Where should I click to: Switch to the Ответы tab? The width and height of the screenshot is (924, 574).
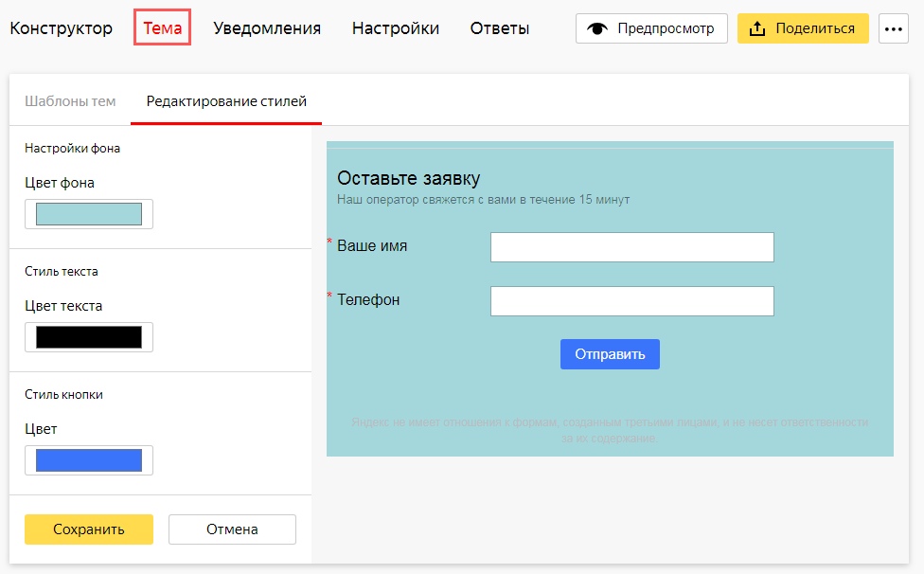point(499,28)
